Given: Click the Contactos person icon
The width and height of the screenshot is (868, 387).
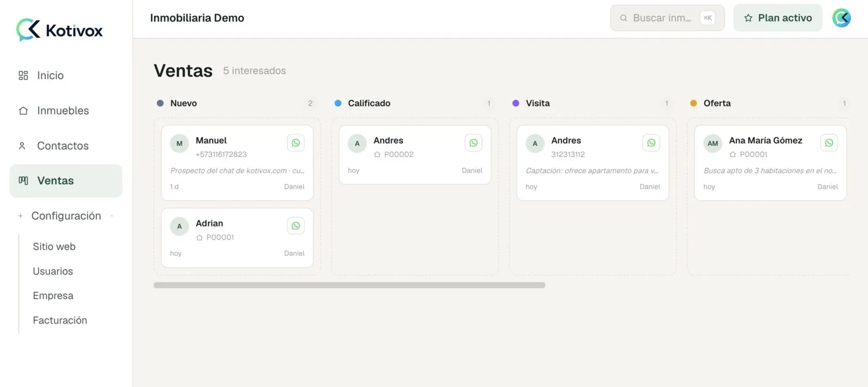Looking at the screenshot, I should (22, 146).
